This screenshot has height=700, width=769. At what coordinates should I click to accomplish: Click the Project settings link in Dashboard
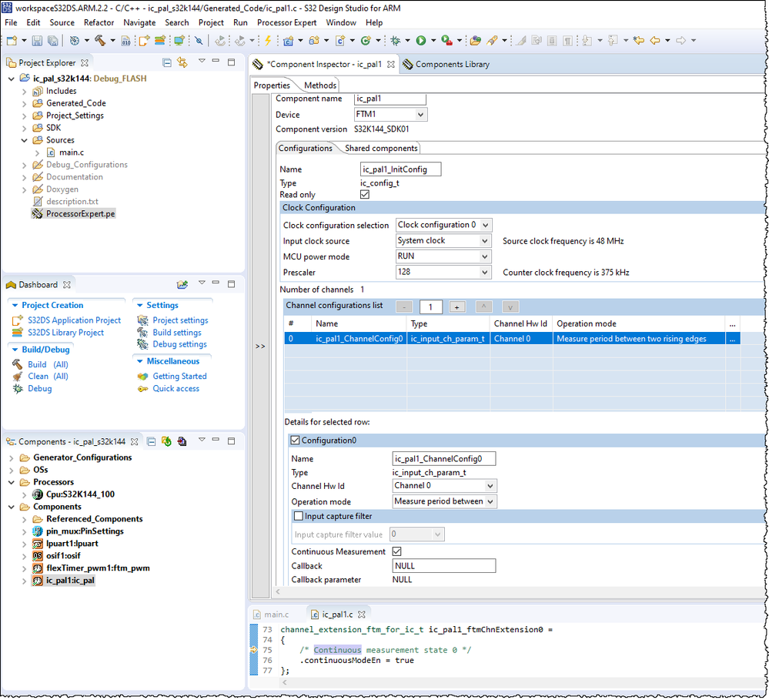(x=180, y=320)
